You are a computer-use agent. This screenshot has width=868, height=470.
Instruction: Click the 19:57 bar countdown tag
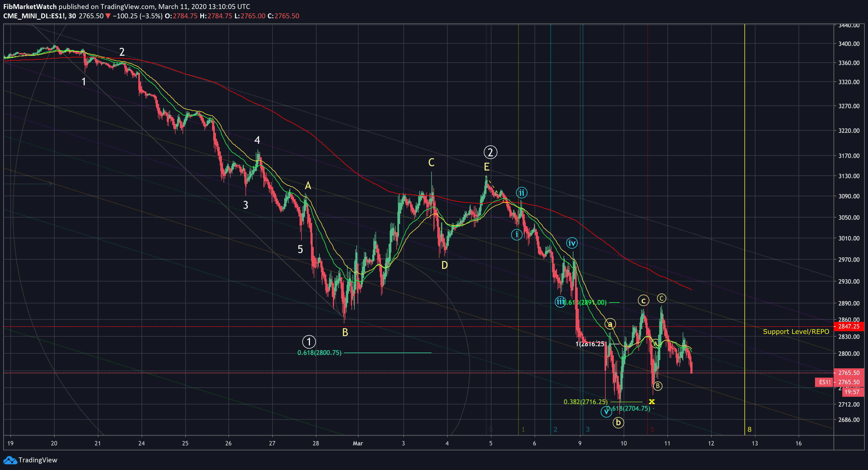(853, 392)
